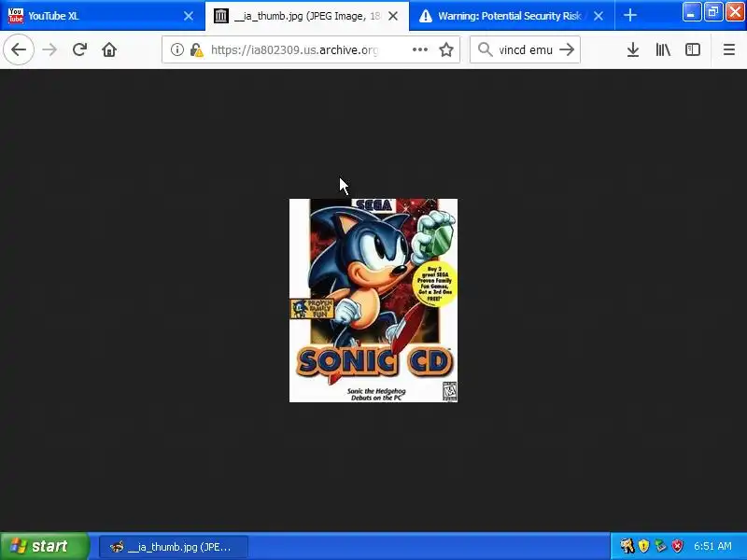Open the Library menu
This screenshot has height=560, width=747.
point(663,49)
